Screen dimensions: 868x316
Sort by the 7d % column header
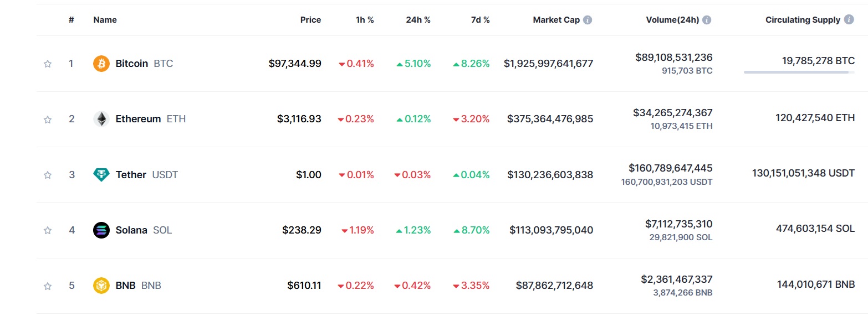tap(479, 20)
